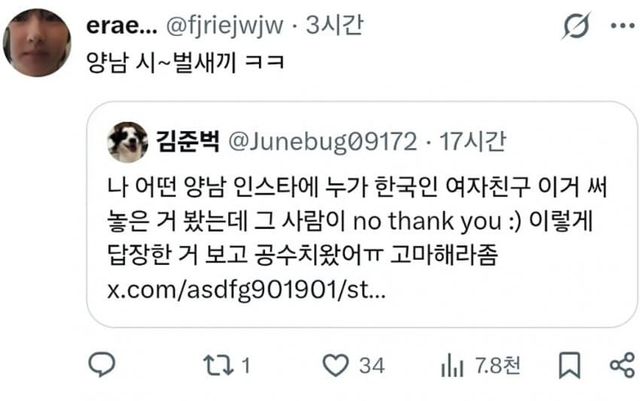This screenshot has height=401, width=640.
Task: Open the 3시간 timestamp link
Action: point(334,25)
